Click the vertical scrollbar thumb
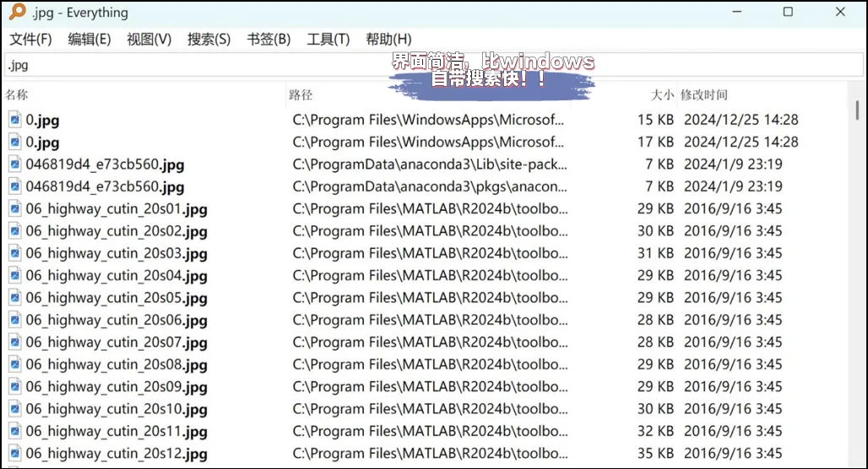This screenshot has width=868, height=469. (x=857, y=110)
